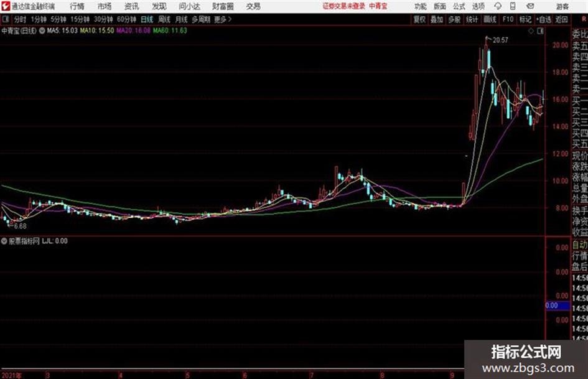The width and height of the screenshot is (588, 379).
Task: Switch to 分时 chart period
Action: pyautogui.click(x=21, y=19)
